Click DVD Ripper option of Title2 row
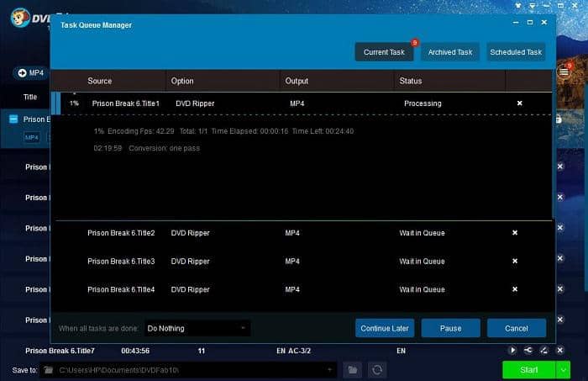The width and height of the screenshot is (588, 381). coord(190,233)
